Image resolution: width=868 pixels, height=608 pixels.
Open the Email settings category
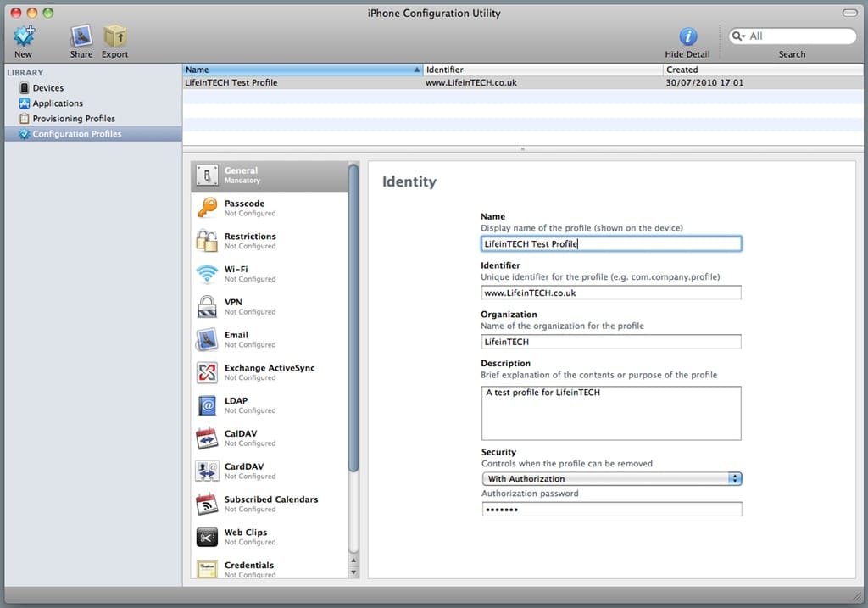pos(270,339)
